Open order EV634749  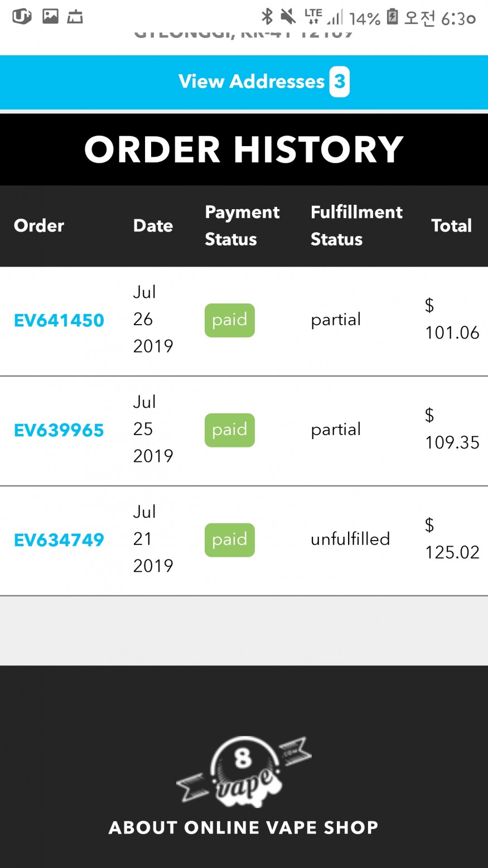pyautogui.click(x=59, y=540)
